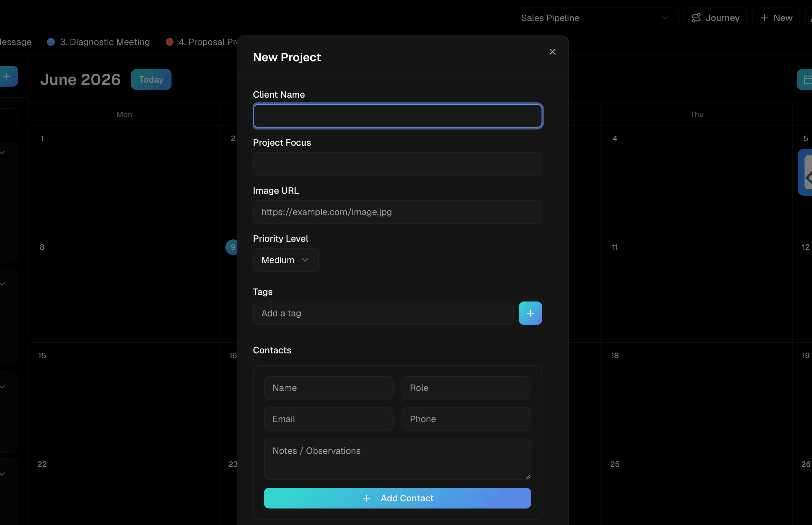Select the 4. Proposal stage label
The image size is (812, 525).
pyautogui.click(x=202, y=42)
